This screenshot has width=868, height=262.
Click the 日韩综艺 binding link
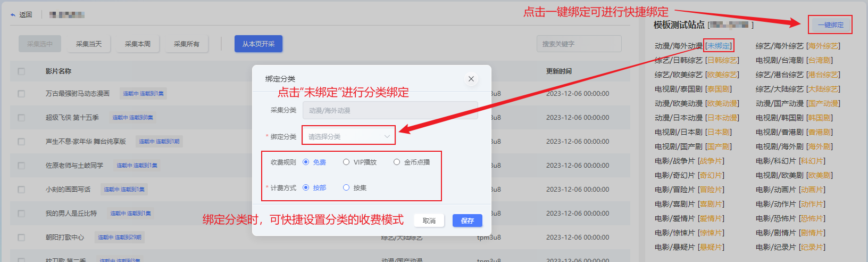point(722,60)
